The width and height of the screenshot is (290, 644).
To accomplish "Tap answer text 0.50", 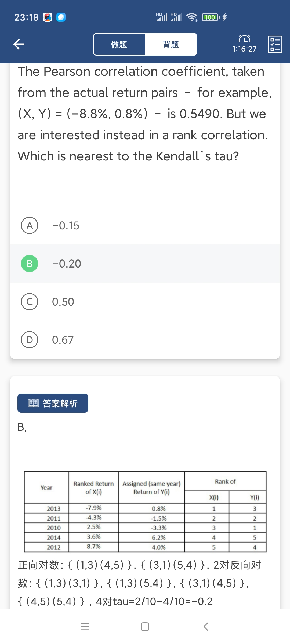I will coord(63,302).
